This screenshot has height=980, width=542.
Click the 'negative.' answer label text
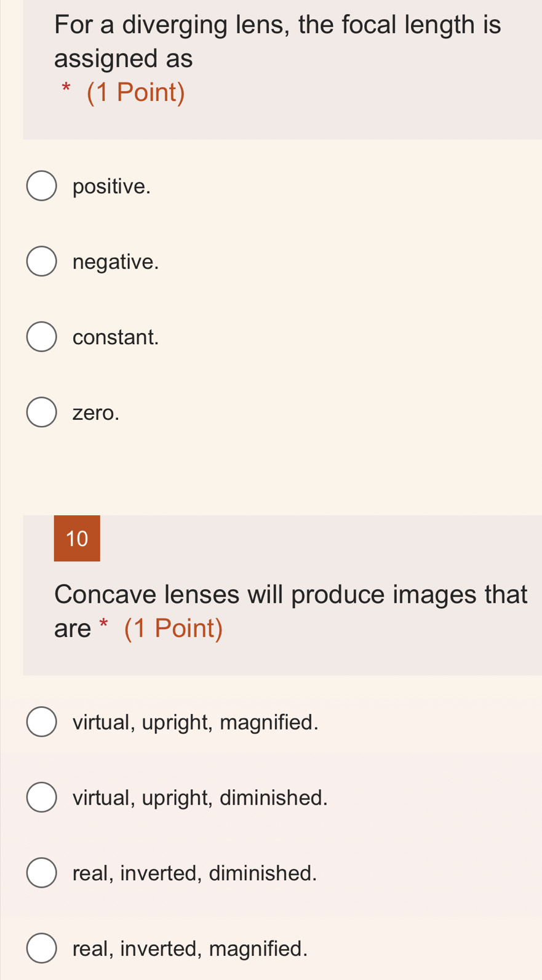[116, 262]
